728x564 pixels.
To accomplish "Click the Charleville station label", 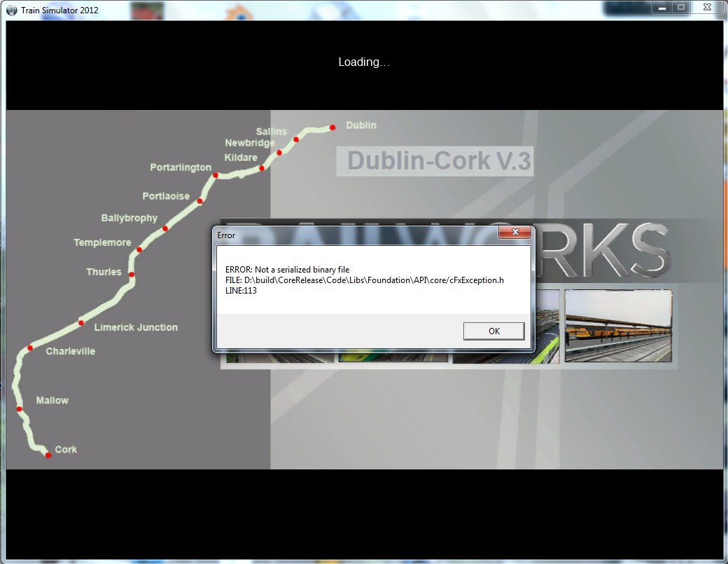I will click(70, 351).
